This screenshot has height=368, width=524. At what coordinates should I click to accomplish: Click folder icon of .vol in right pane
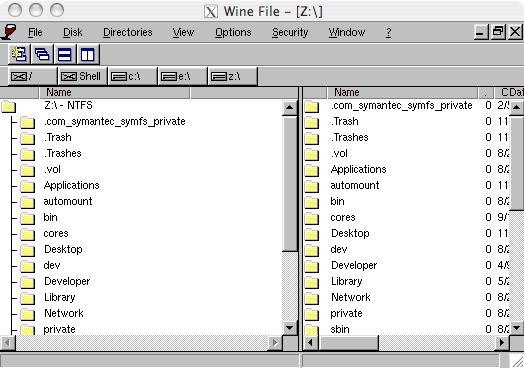[x=311, y=154]
